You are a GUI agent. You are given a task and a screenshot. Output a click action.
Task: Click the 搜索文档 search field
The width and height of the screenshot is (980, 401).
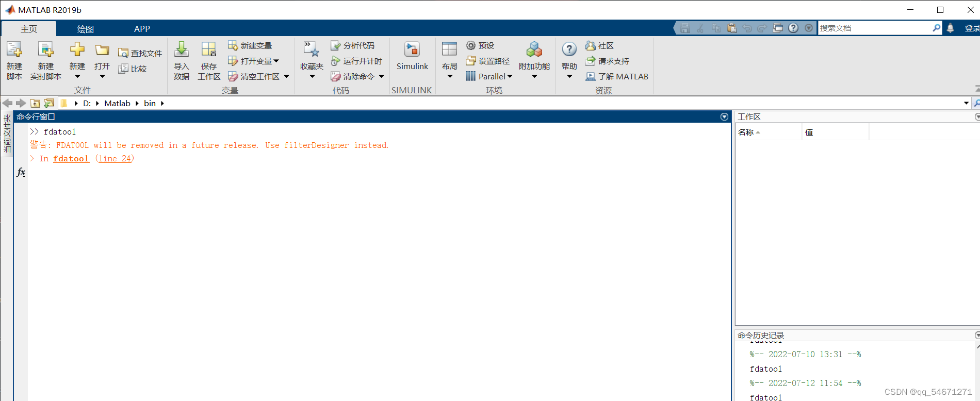click(x=875, y=28)
